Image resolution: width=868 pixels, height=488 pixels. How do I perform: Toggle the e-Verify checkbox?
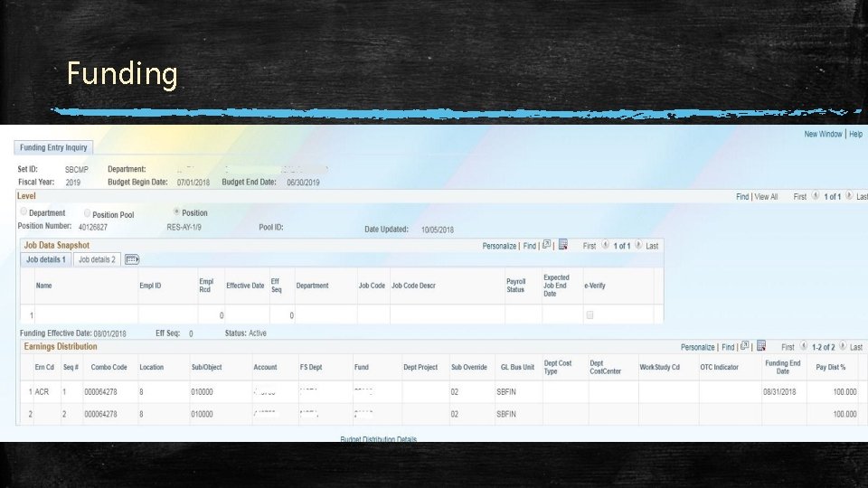(x=590, y=315)
